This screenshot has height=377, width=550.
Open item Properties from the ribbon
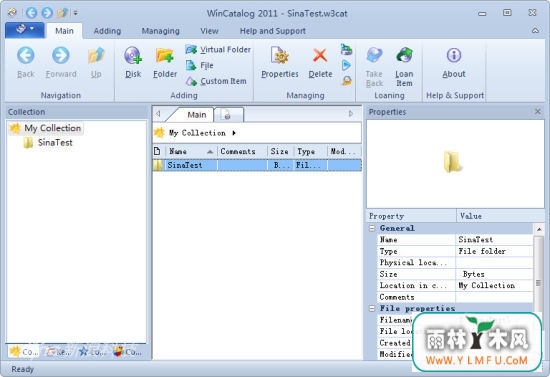[280, 63]
